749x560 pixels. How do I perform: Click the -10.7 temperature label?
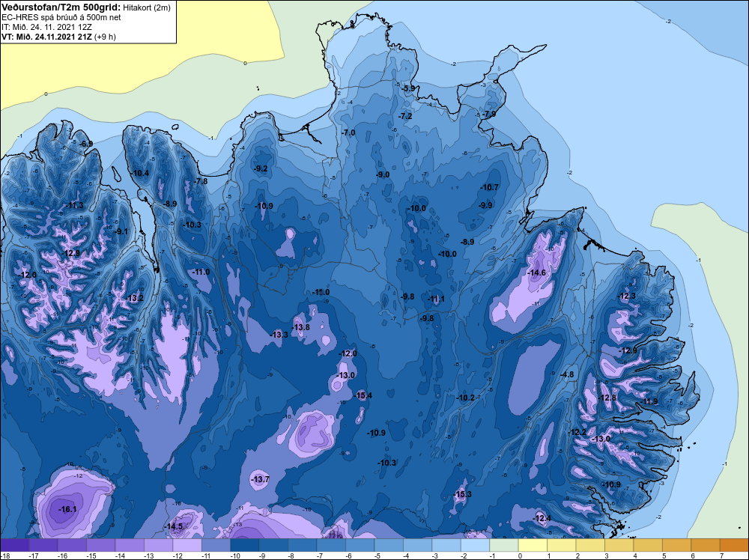tap(490, 187)
